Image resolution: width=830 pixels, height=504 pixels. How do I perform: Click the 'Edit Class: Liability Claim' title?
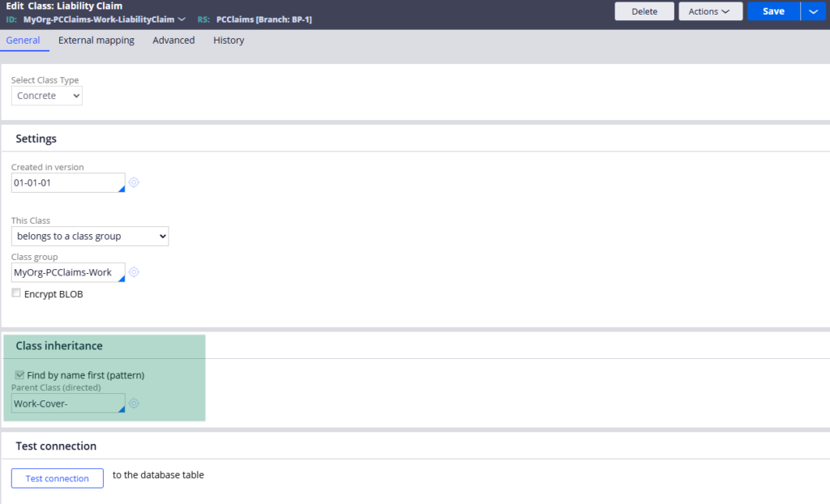(64, 6)
